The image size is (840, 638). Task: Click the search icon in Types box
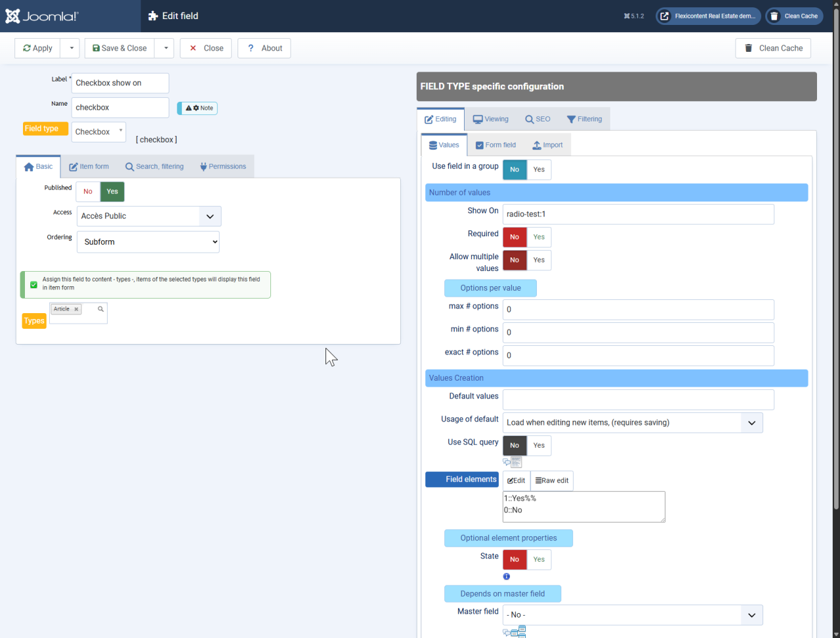[101, 308]
